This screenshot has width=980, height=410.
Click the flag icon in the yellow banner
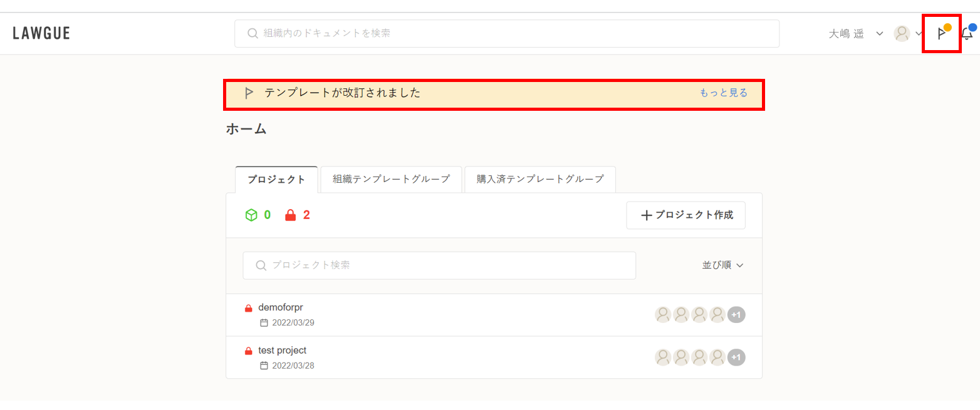click(249, 93)
